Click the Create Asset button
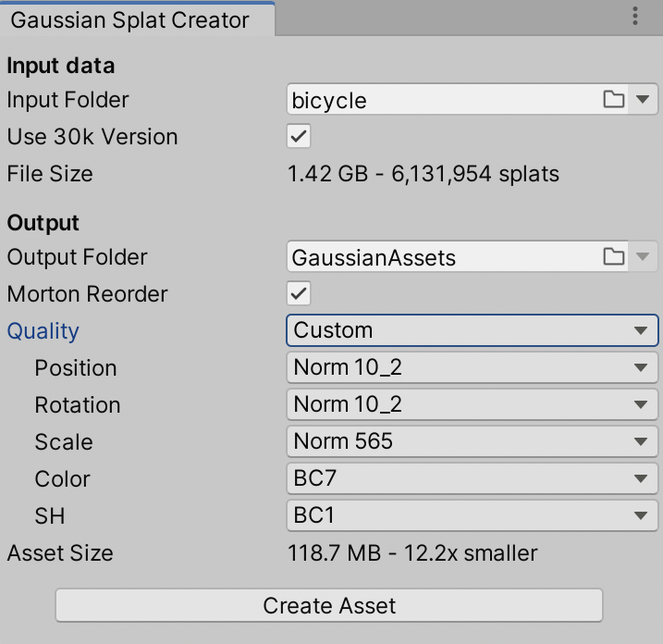The width and height of the screenshot is (663, 644). (x=329, y=605)
